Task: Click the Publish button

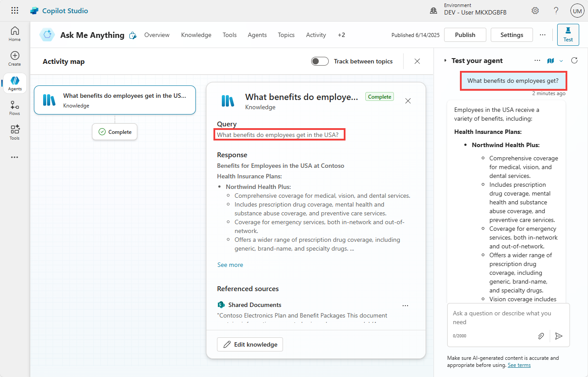Action: point(465,35)
